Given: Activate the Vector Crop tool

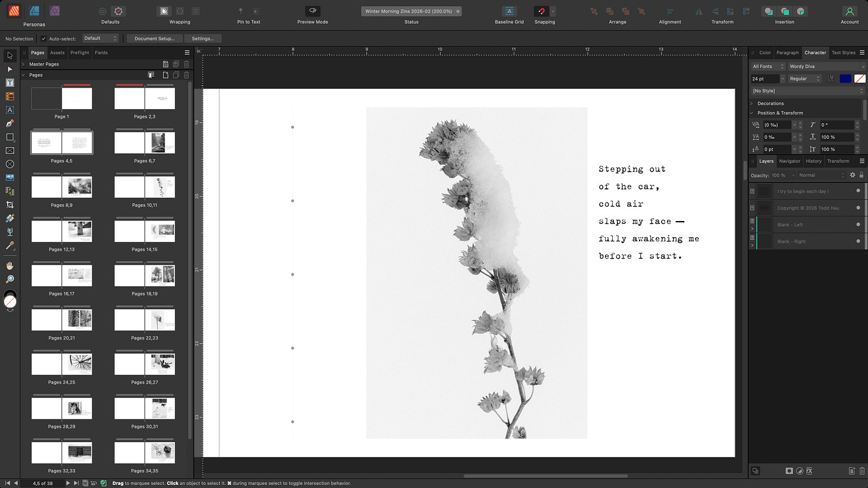Looking at the screenshot, I should [x=10, y=205].
